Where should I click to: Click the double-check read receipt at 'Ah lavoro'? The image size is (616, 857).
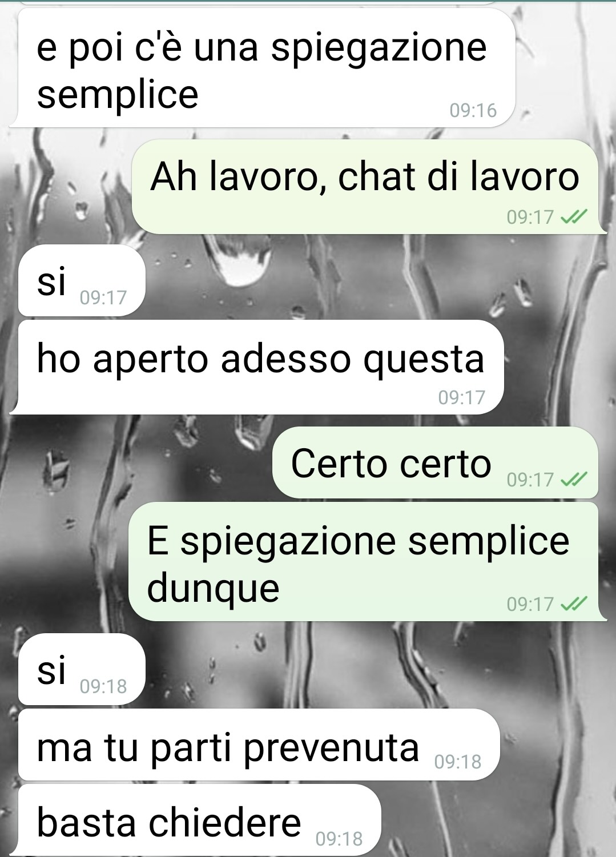point(574,217)
